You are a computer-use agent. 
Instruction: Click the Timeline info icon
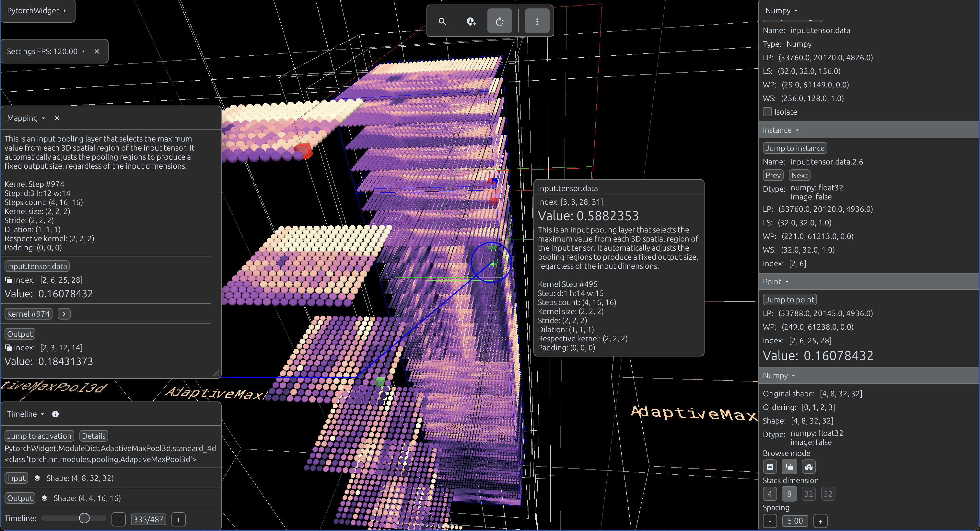click(x=55, y=414)
